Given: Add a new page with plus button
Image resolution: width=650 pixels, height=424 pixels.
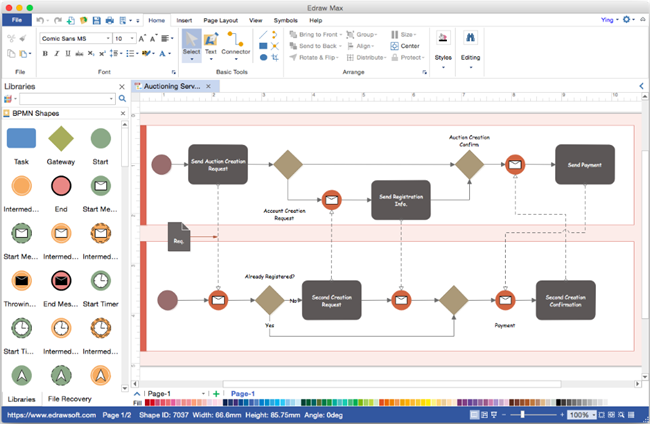Looking at the screenshot, I should click(x=217, y=394).
